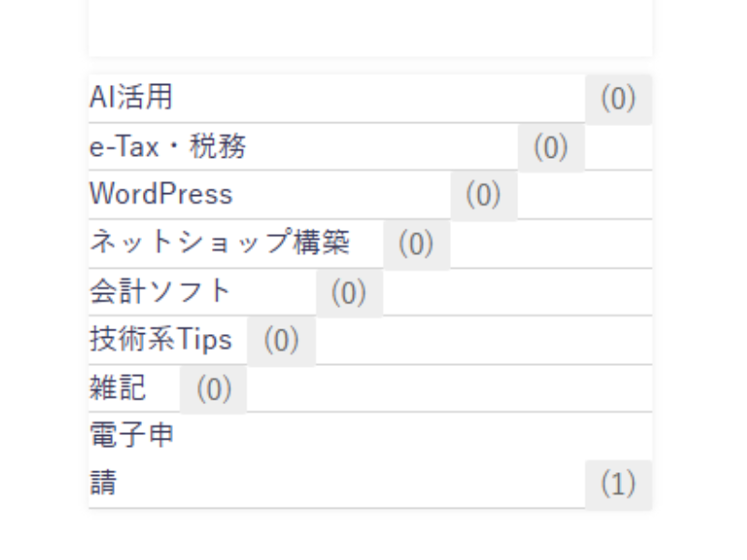Click the (0) count badge beside AI活用
747x560 pixels.
click(x=618, y=99)
